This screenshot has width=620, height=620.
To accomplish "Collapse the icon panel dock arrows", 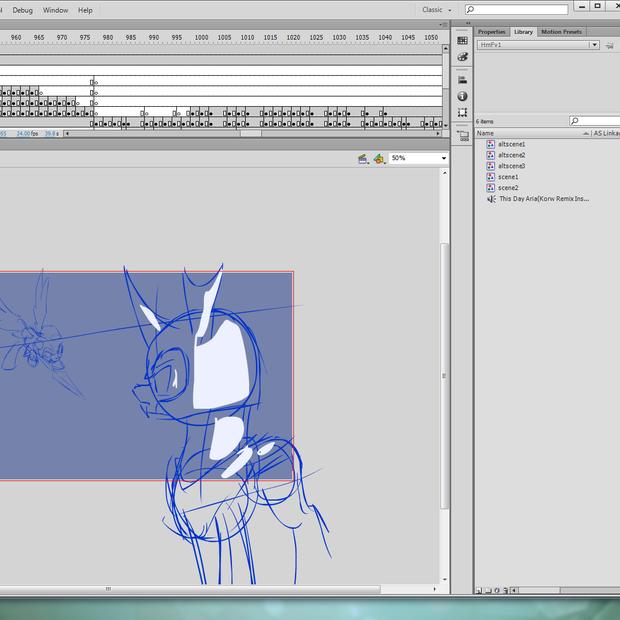I will [468, 23].
